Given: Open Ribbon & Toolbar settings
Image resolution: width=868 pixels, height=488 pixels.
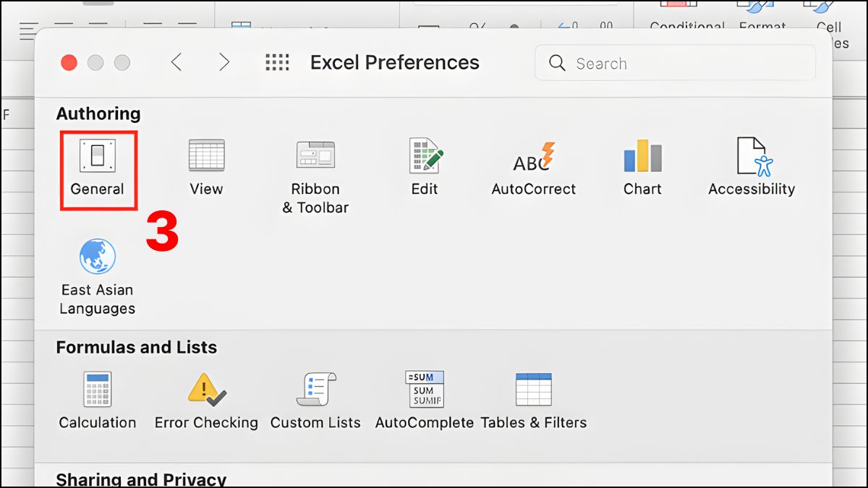Looking at the screenshot, I should [315, 166].
